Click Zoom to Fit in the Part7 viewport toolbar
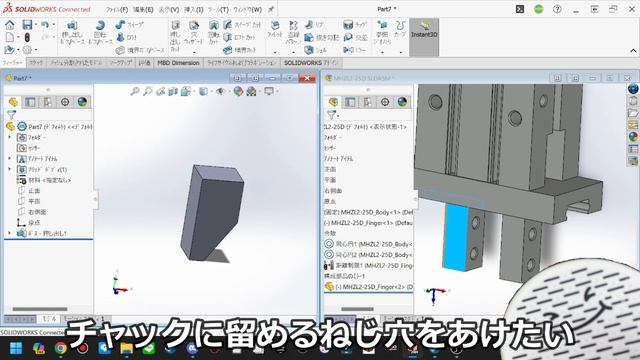Image resolution: width=640 pixels, height=360 pixels. (x=134, y=91)
